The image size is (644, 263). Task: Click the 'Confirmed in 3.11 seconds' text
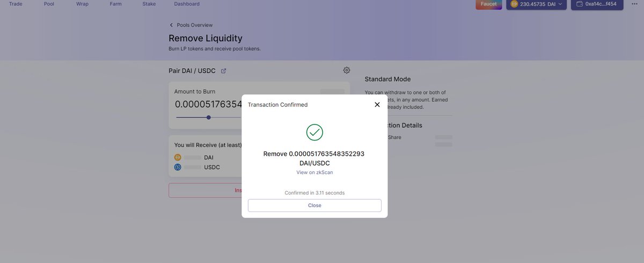pyautogui.click(x=314, y=193)
